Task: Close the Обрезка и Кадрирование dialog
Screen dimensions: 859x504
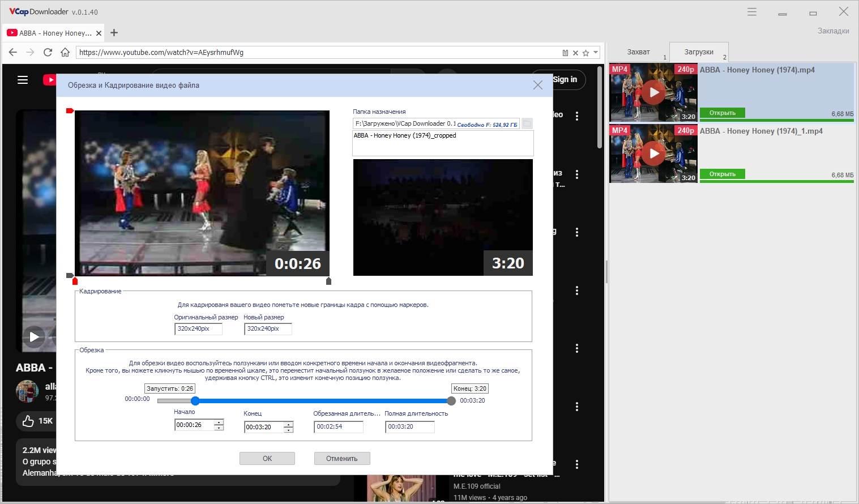Action: (538, 85)
